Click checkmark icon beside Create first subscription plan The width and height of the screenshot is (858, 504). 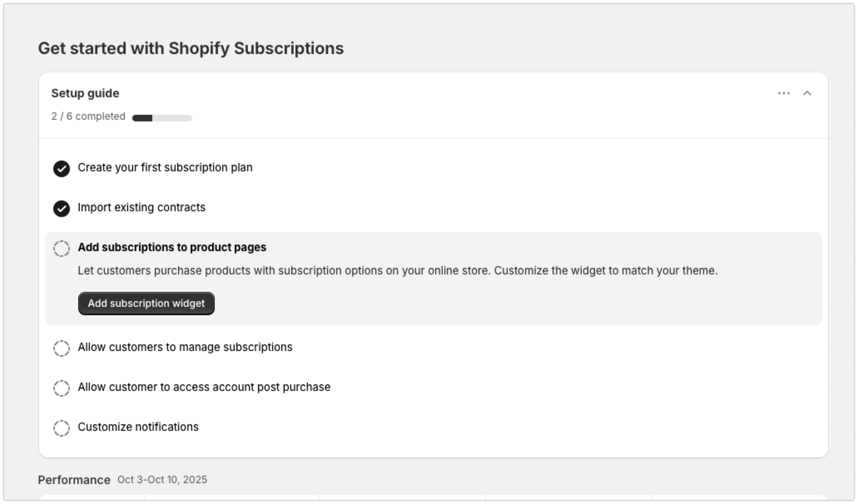pos(62,168)
